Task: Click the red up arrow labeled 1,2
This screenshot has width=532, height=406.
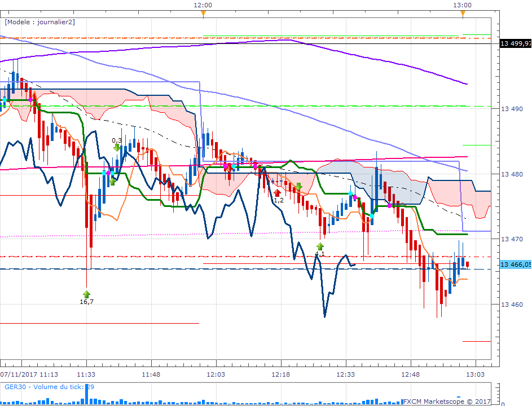Action: (x=277, y=193)
